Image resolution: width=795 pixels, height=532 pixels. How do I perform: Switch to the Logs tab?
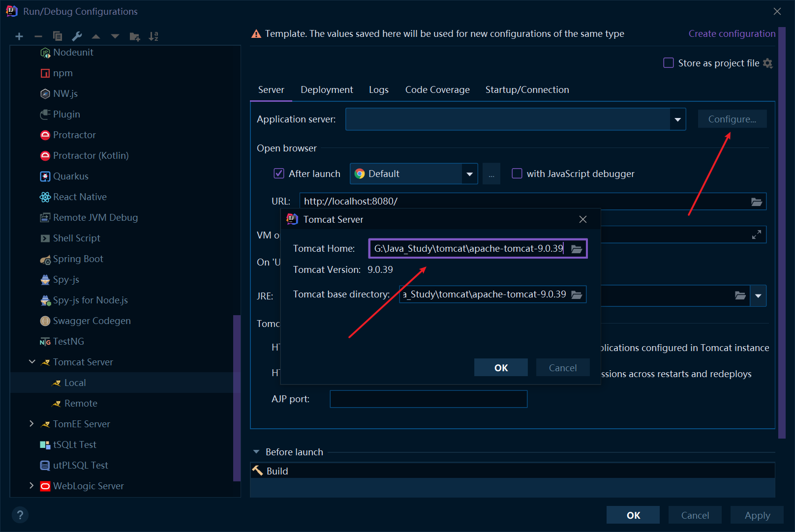click(x=379, y=90)
